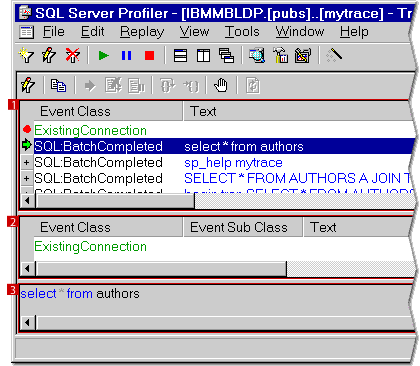Start the trace with green play button
Image resolution: width=420 pixels, height=366 pixels.
pyautogui.click(x=104, y=55)
